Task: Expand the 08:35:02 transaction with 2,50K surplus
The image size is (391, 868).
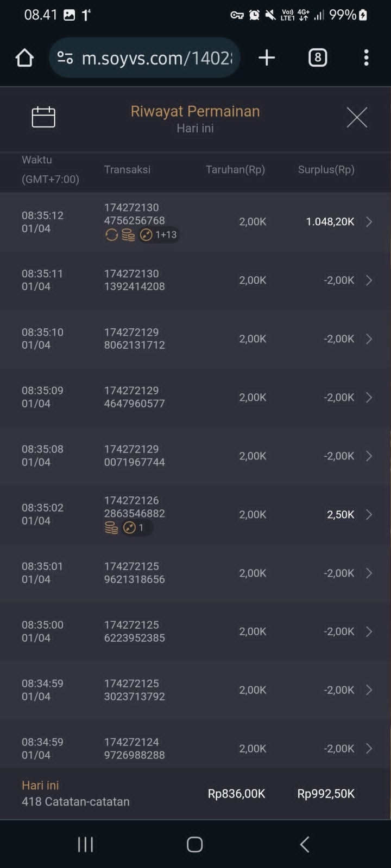Action: pos(369,514)
